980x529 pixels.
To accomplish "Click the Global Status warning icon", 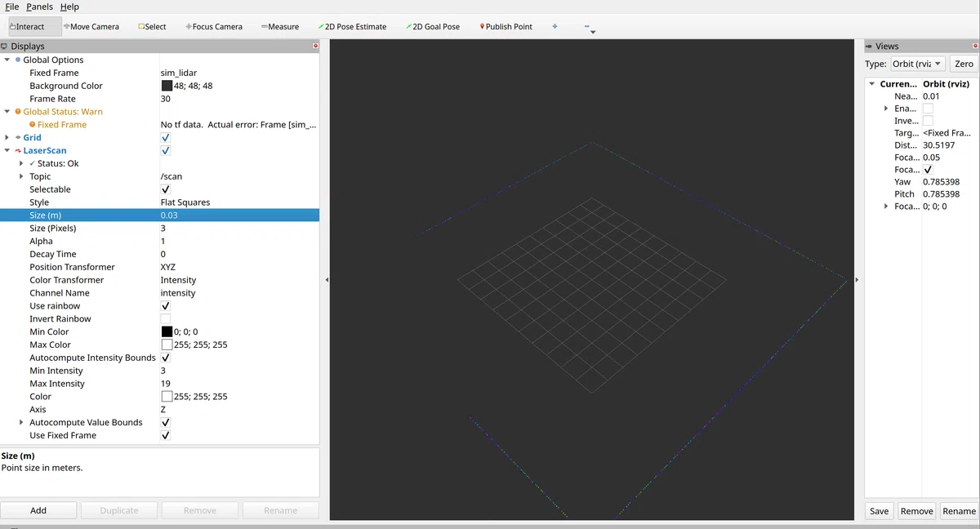I will (x=18, y=112).
